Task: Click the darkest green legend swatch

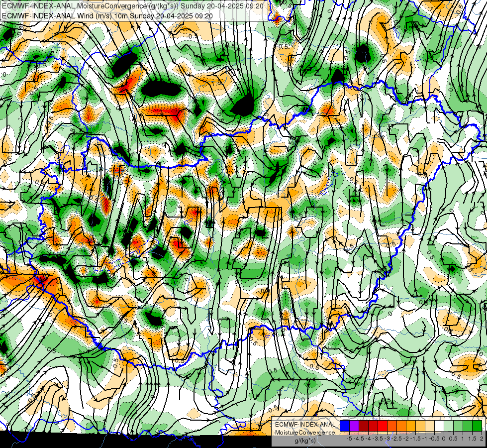Action: tap(477, 426)
